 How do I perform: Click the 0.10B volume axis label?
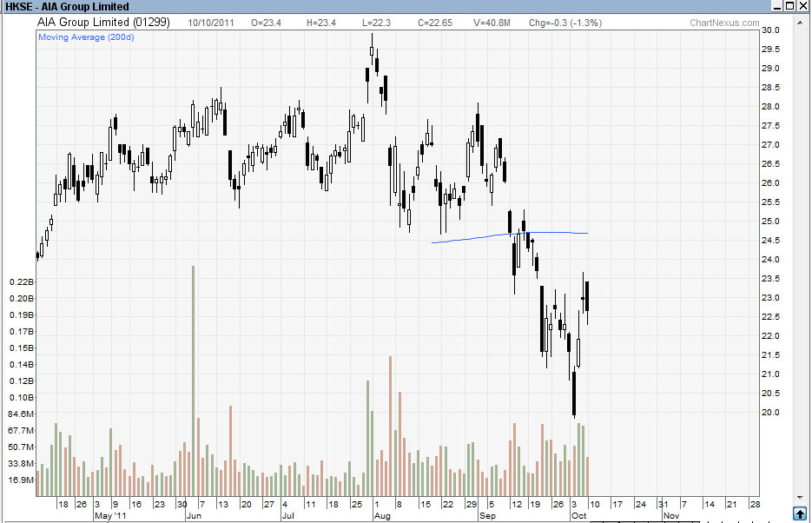(21, 397)
